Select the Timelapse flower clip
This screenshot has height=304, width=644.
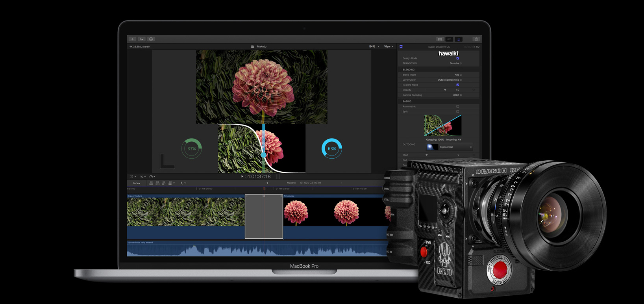335,216
